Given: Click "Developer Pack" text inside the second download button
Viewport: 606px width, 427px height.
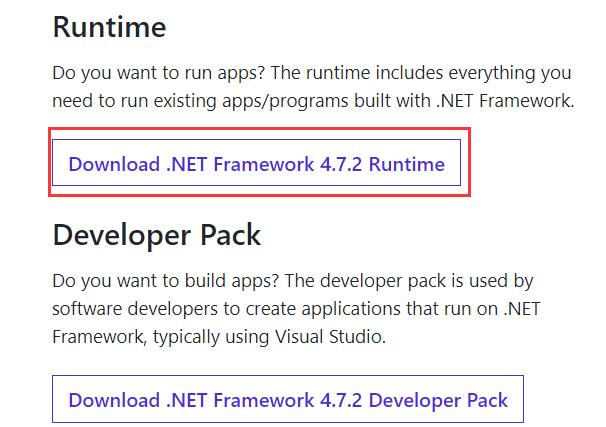Looking at the screenshot, I should click(x=438, y=401).
